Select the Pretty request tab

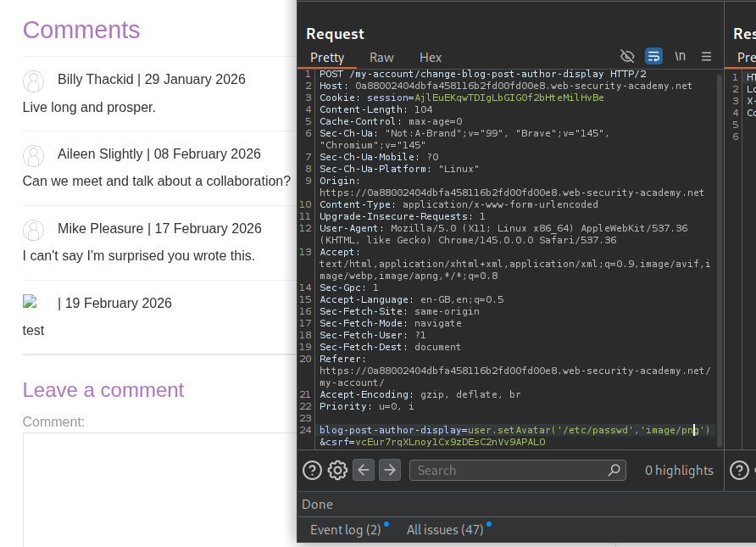click(x=327, y=58)
